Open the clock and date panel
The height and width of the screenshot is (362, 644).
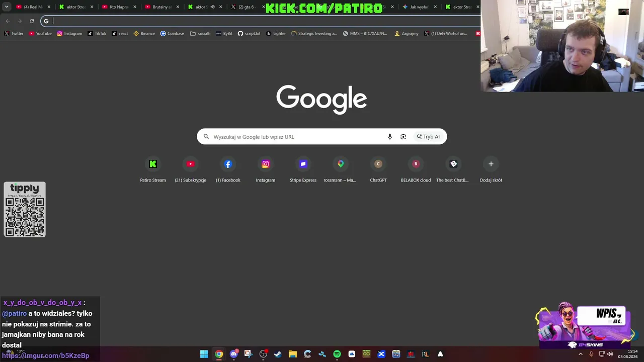[628, 354]
